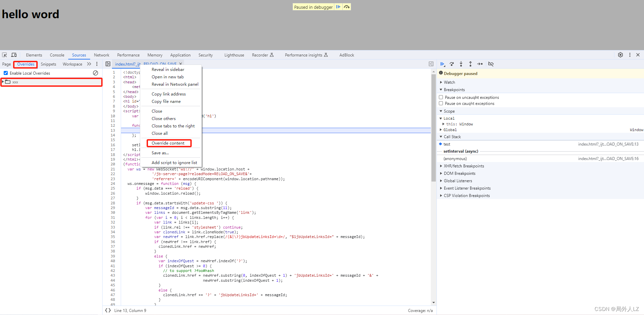Toggle the navigator sidebar icon
644x315 pixels.
(108, 64)
